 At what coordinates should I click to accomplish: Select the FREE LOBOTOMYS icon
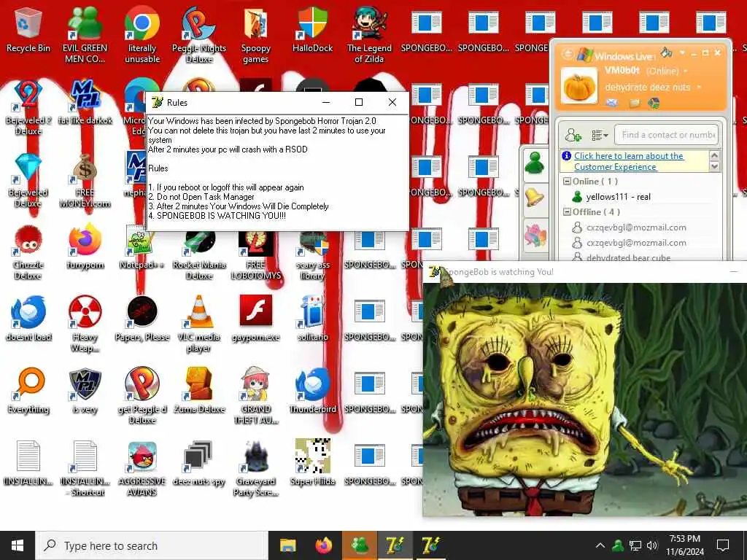256,256
